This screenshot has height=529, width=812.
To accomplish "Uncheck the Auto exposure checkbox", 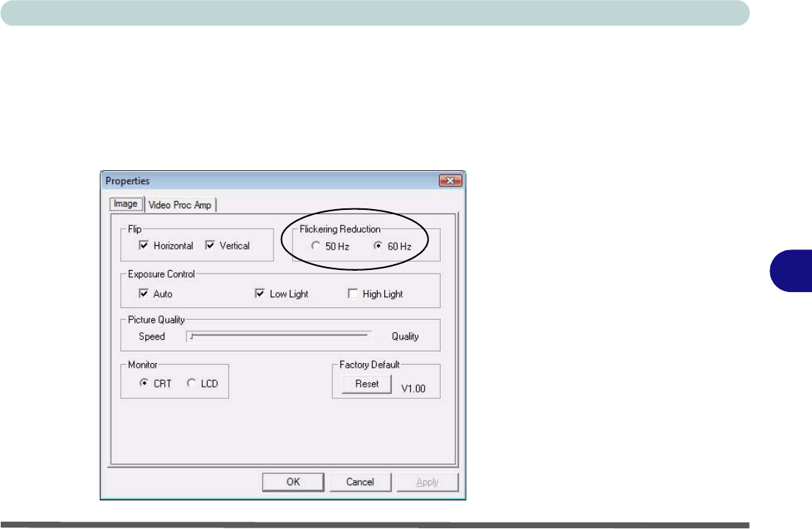I will click(144, 293).
